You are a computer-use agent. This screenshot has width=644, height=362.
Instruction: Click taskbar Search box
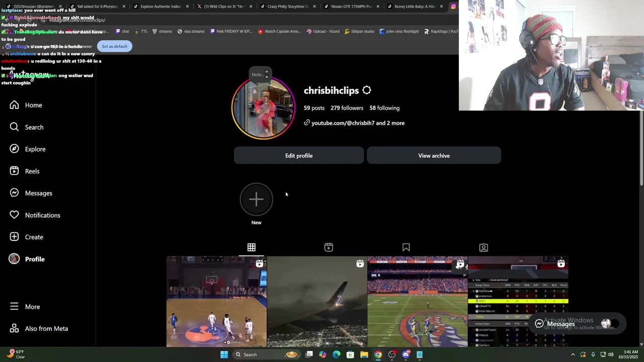[x=266, y=354]
